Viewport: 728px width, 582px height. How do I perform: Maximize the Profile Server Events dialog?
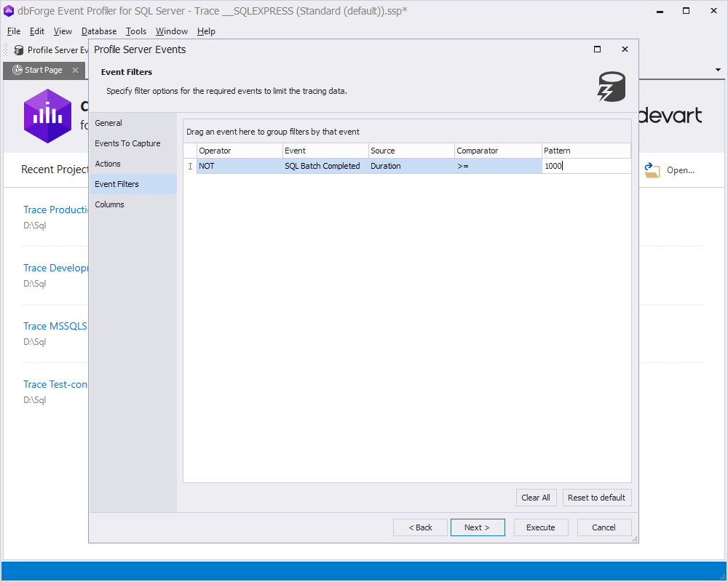(598, 49)
